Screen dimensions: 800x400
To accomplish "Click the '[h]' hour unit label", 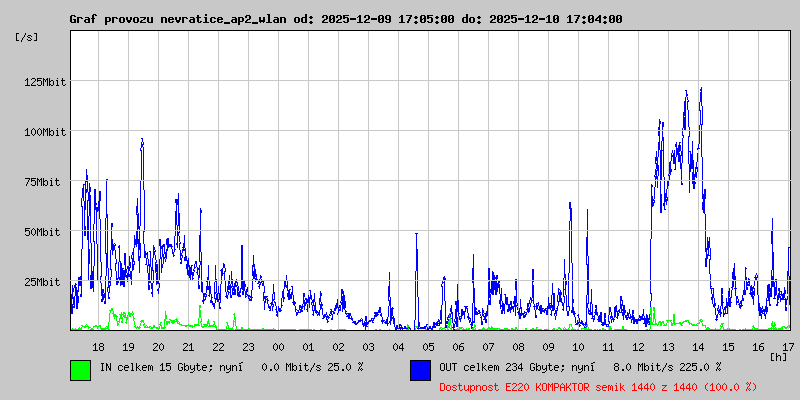I will [x=779, y=356].
